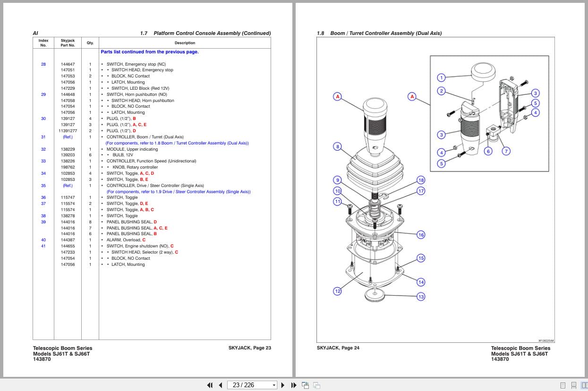Click callout 6 in the inset diagram

point(488,151)
